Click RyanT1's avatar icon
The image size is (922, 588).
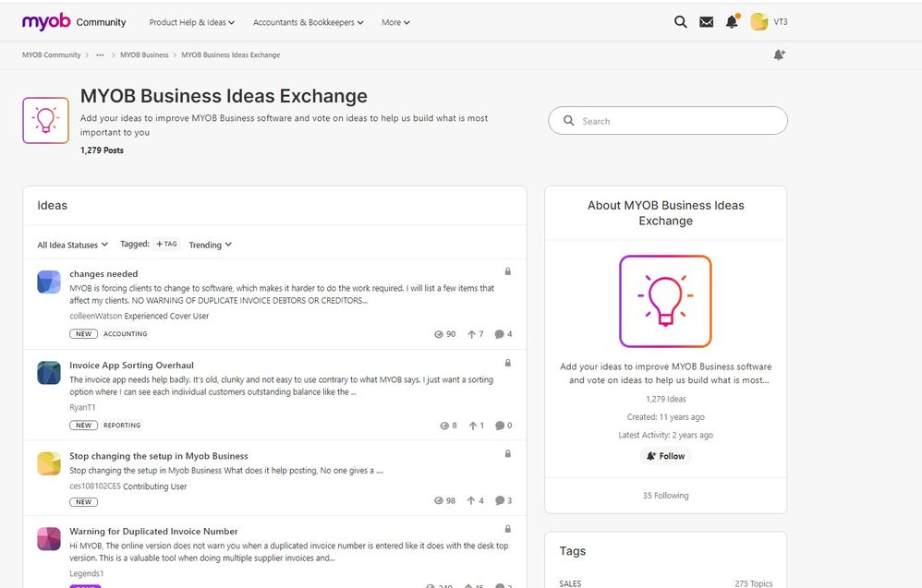pyautogui.click(x=49, y=373)
